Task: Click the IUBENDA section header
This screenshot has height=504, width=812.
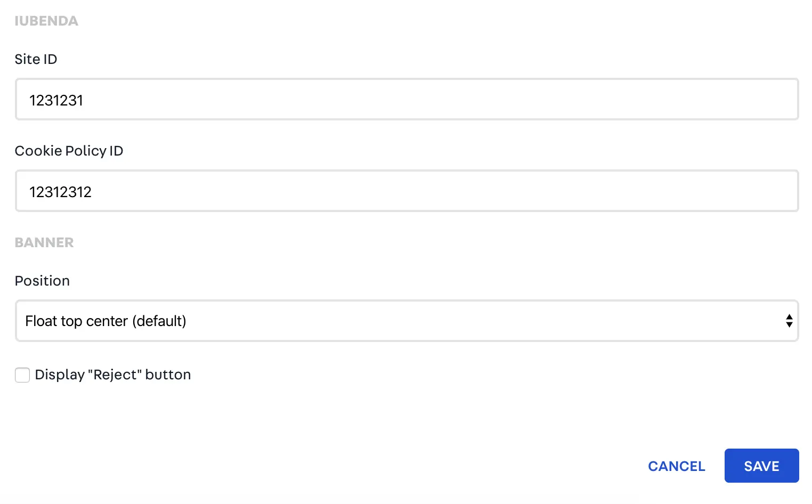Action: 46,21
